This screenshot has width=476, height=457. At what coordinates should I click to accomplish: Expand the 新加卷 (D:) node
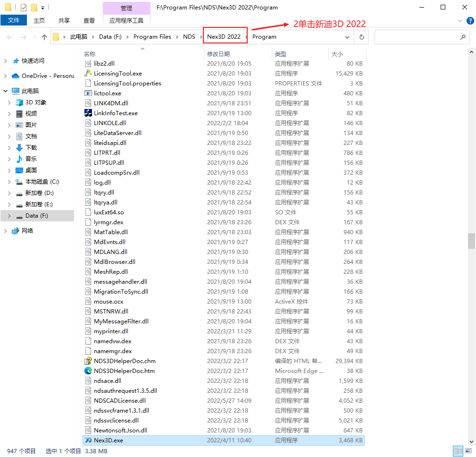[9, 193]
